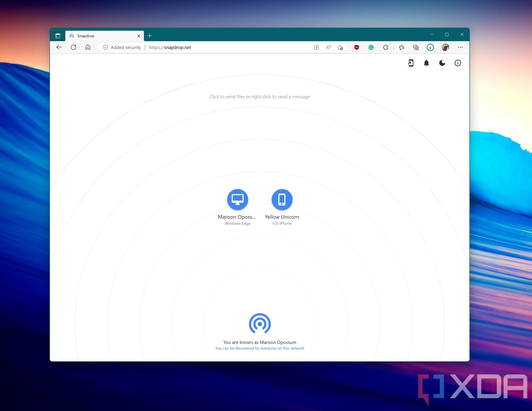Open the About Snapdrop info icon

click(458, 63)
